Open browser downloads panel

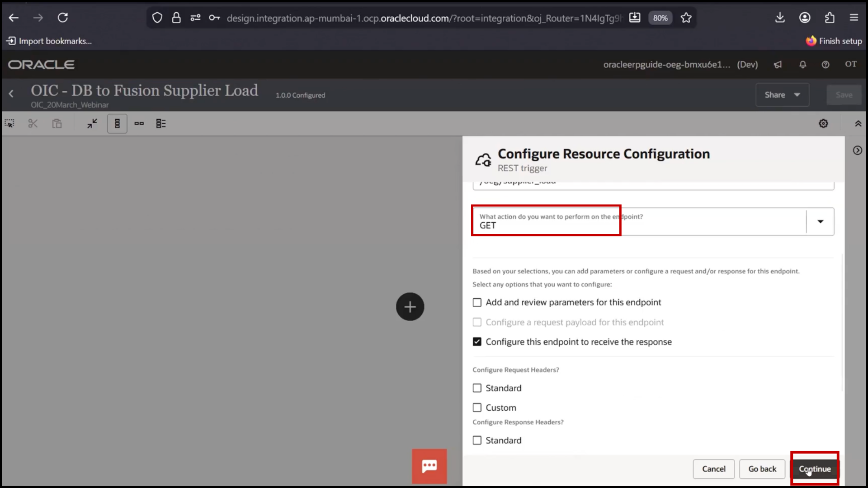pos(780,18)
